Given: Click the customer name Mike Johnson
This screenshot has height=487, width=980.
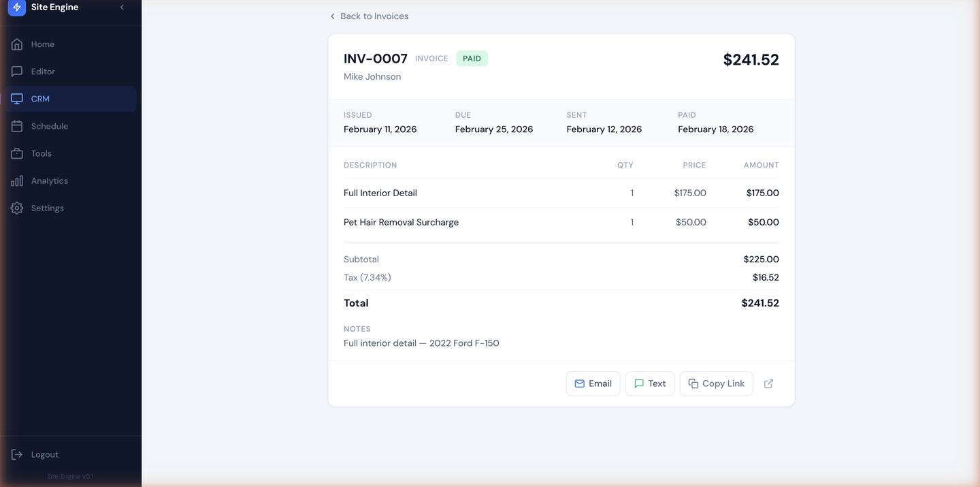Looking at the screenshot, I should [x=372, y=76].
